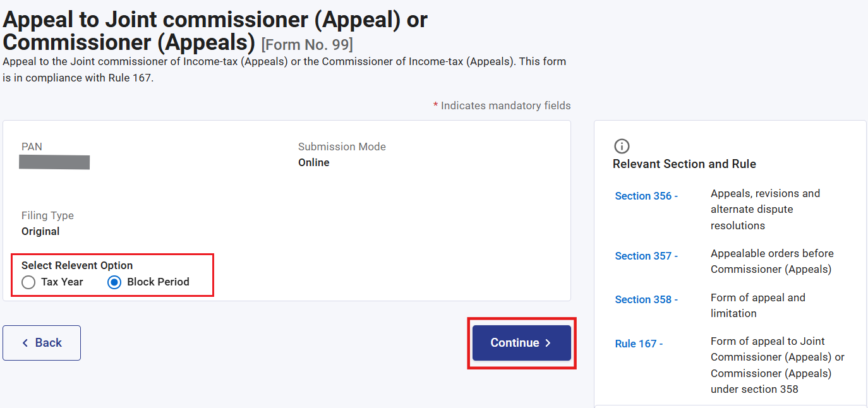Go back using the Back button
This screenshot has width=868, height=408.
tap(42, 343)
